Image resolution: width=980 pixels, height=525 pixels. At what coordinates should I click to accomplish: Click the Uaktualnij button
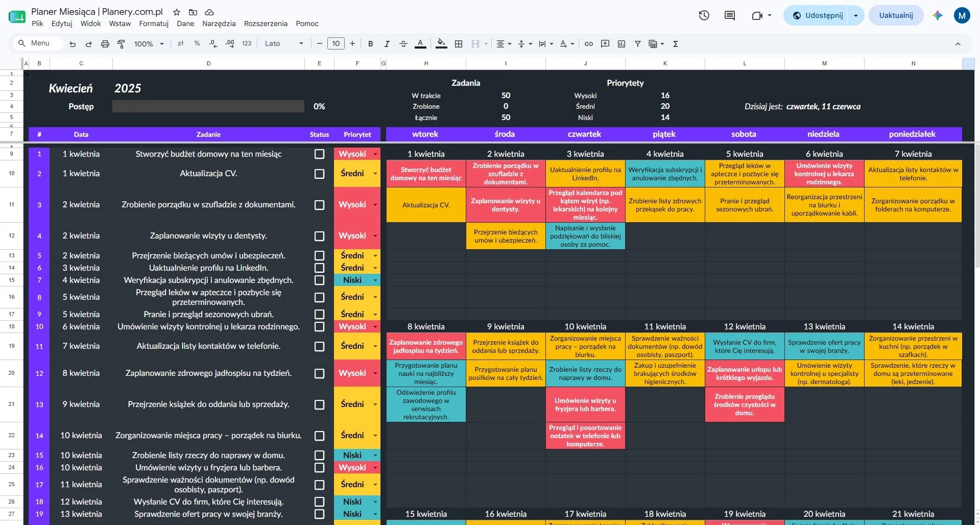click(x=896, y=15)
